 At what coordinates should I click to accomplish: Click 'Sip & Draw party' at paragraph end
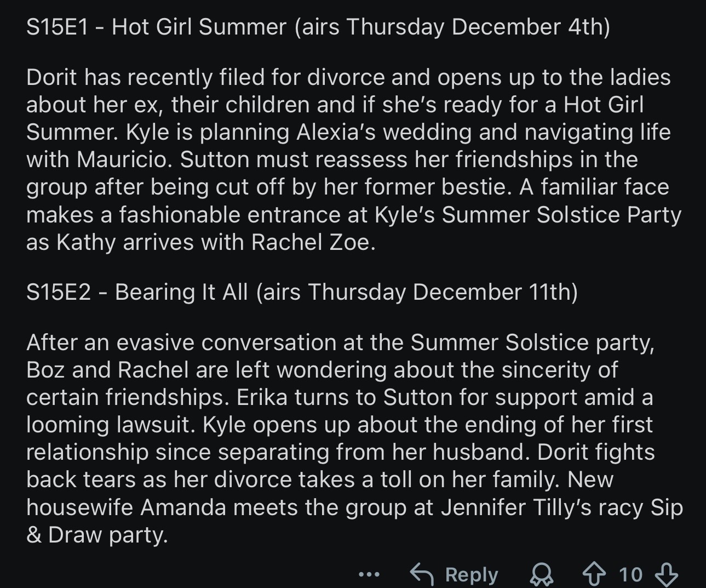[96, 534]
